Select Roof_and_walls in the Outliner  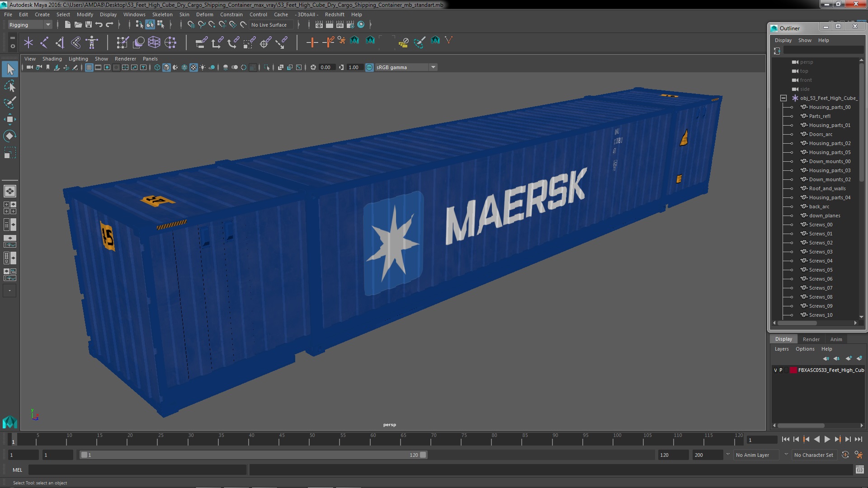pos(827,188)
